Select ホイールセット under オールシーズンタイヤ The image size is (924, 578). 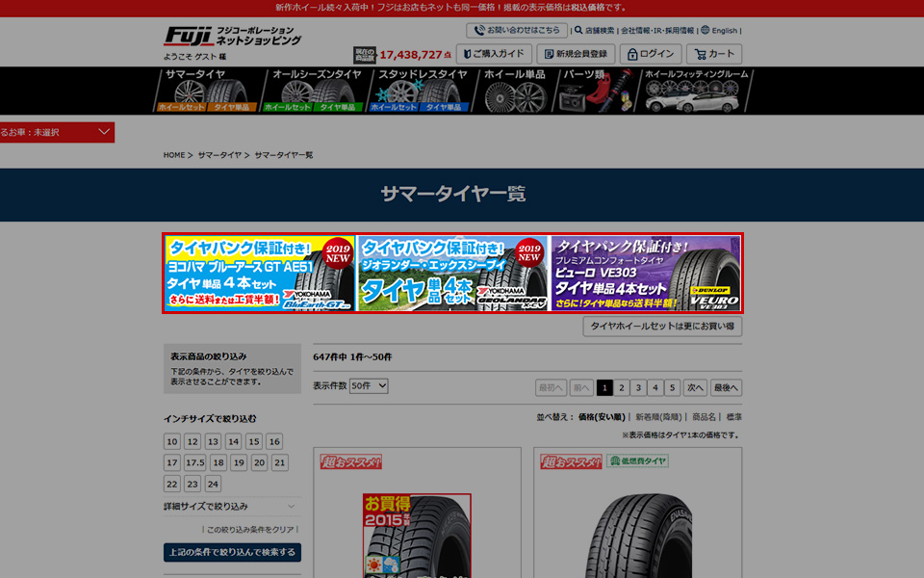point(287,107)
